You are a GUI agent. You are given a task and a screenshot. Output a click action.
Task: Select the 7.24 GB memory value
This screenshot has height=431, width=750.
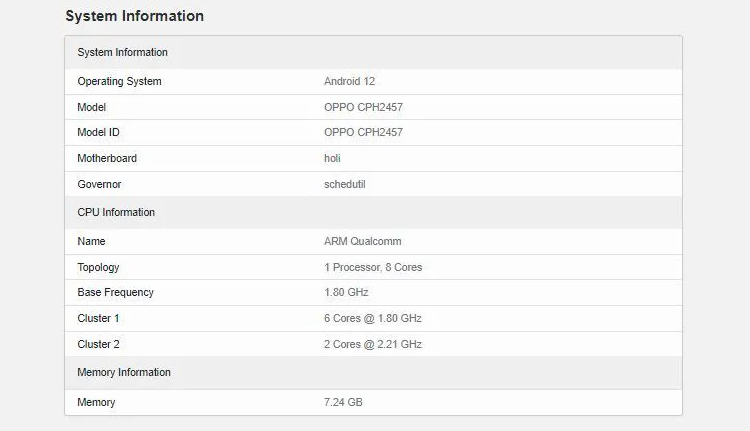click(x=344, y=402)
